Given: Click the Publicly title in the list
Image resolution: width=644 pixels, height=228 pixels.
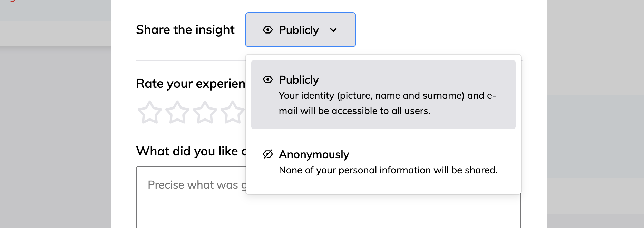Looking at the screenshot, I should coord(299,80).
